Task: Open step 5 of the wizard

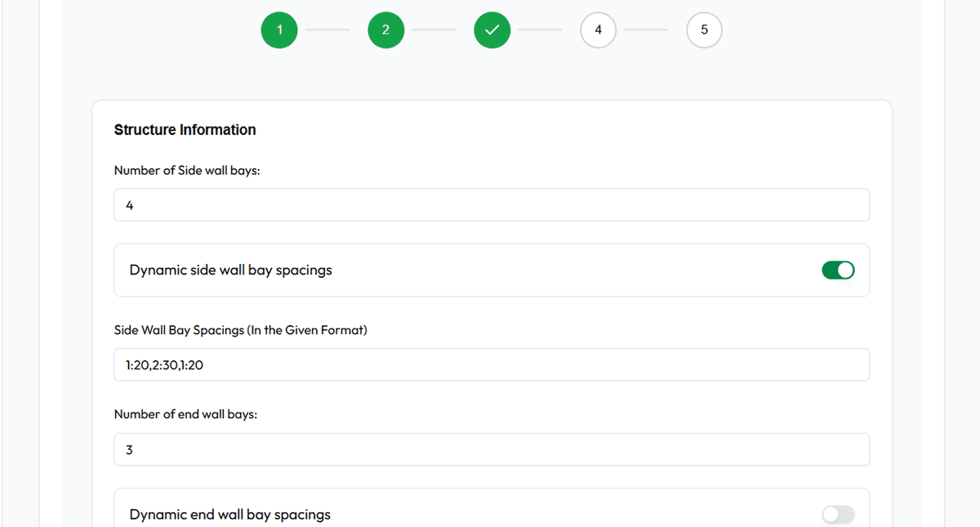Action: pos(704,30)
